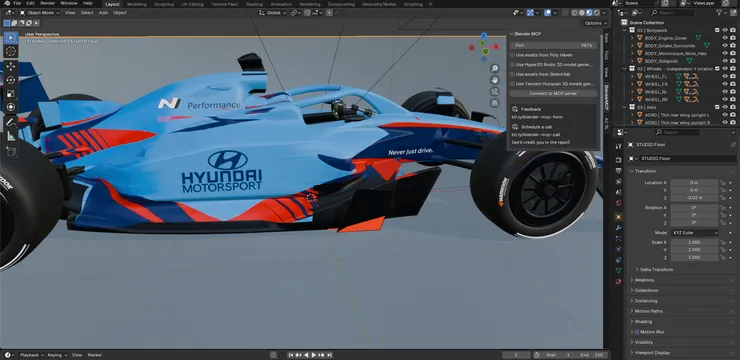Select the Measure tool
Image resolution: width=740 pixels, height=360 pixels.
pos(10,136)
